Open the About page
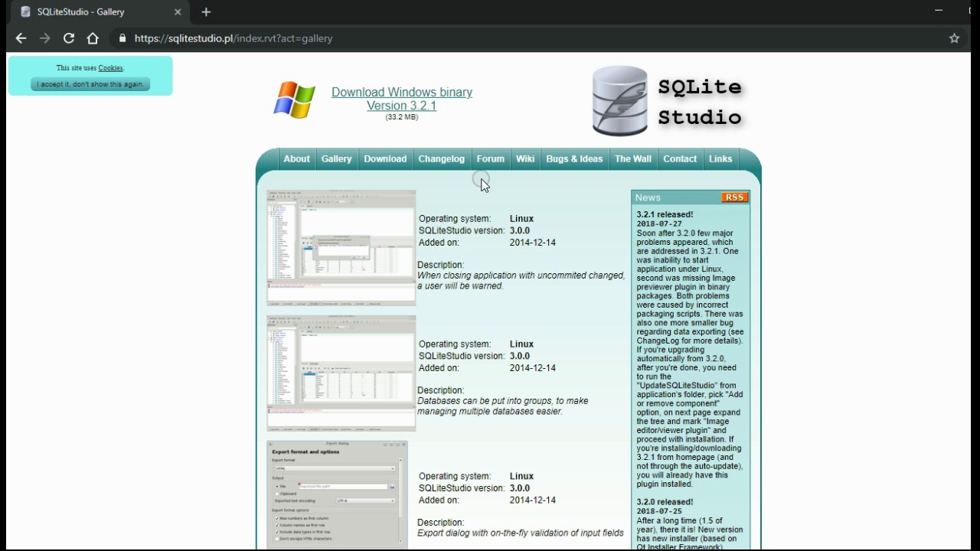This screenshot has height=551, width=980. coord(296,159)
